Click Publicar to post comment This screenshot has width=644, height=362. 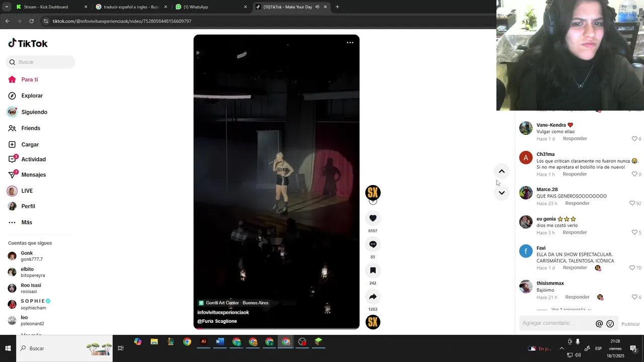pyautogui.click(x=630, y=324)
